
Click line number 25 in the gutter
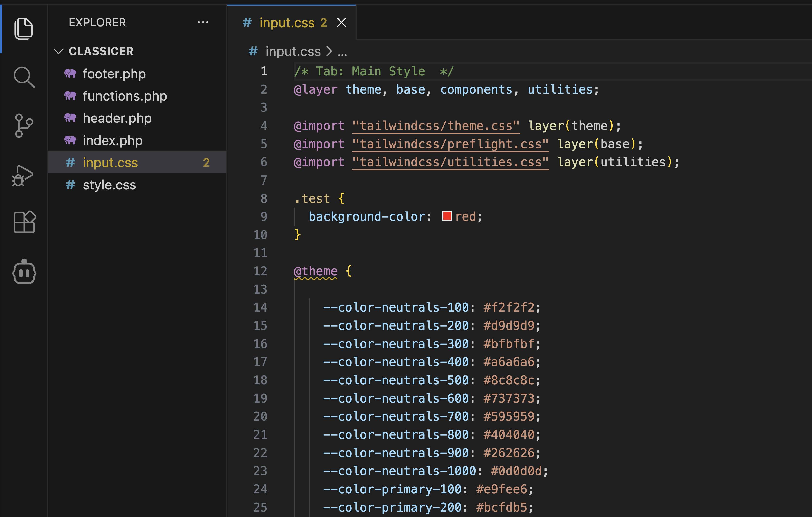[260, 507]
